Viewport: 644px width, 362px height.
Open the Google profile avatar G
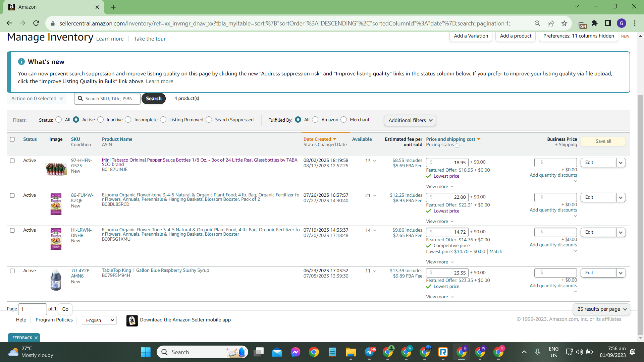coord(622,23)
